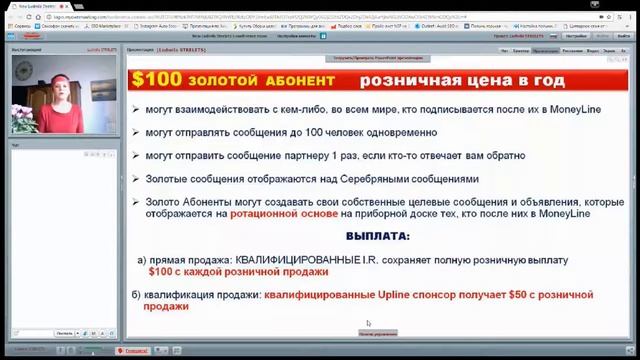Click the M icon in the chat toolbar
This screenshot has height=360, width=640.
tap(94, 333)
